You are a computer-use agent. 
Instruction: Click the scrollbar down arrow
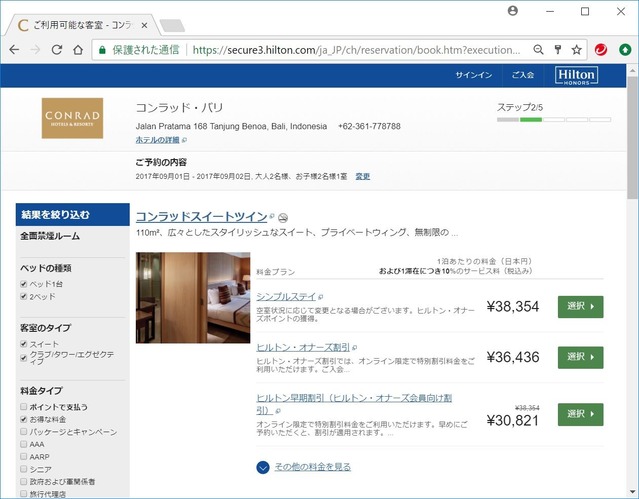(632, 492)
